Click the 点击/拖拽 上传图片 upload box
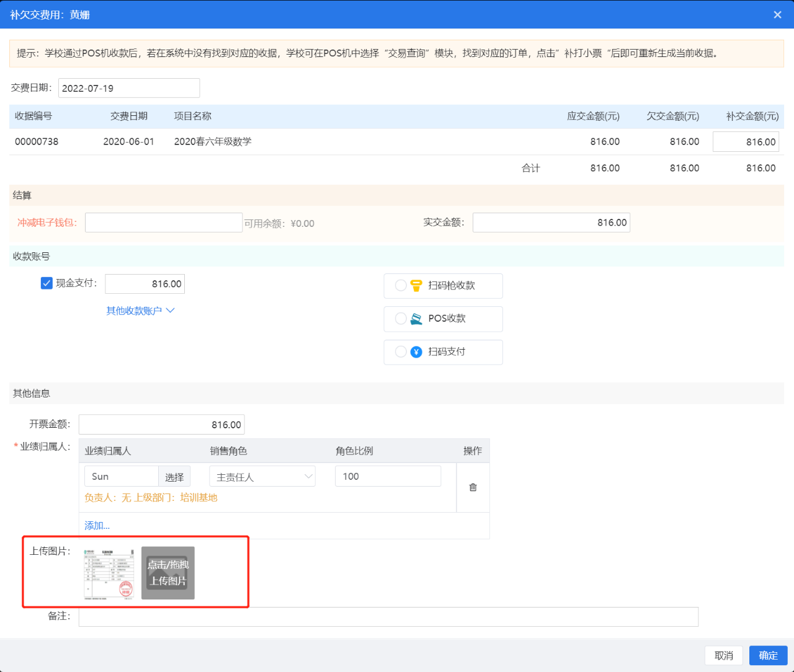 coord(168,573)
